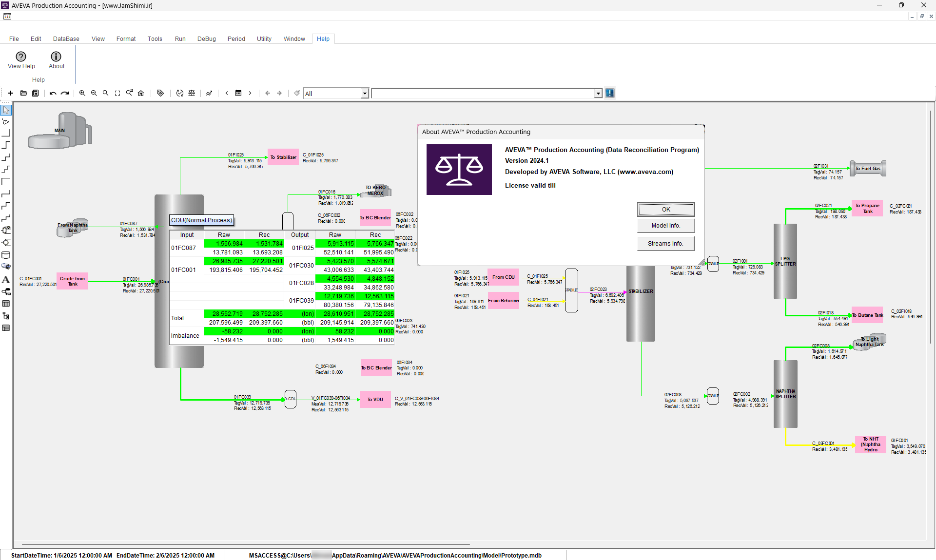Click the brush clear-filter icon
936x560 pixels.
(297, 93)
